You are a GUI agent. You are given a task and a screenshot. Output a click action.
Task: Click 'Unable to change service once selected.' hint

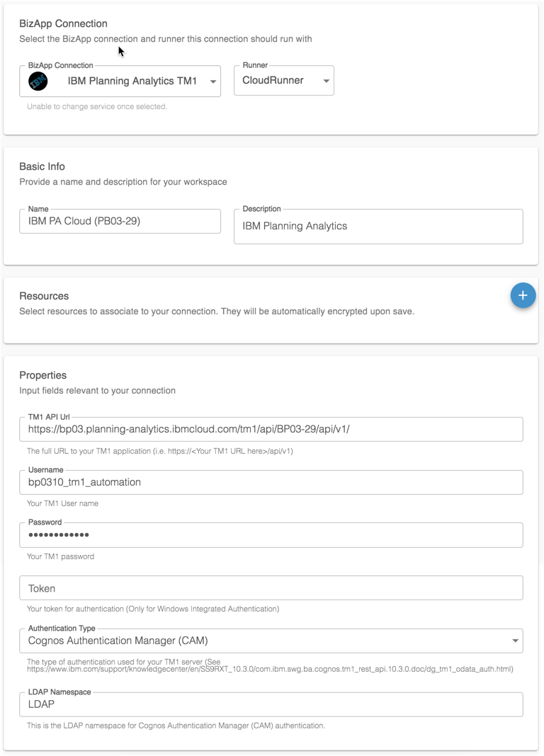[97, 107]
